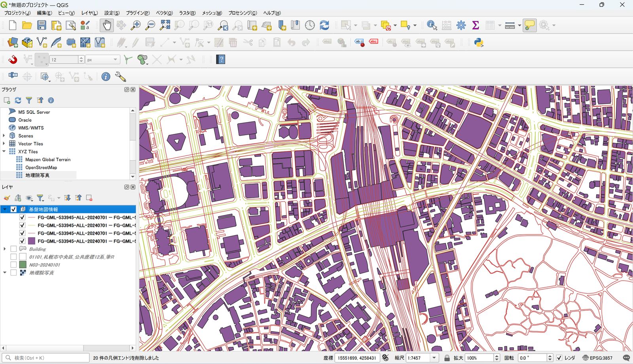Uncheck the purple polygon FG-GML layer

click(x=22, y=241)
